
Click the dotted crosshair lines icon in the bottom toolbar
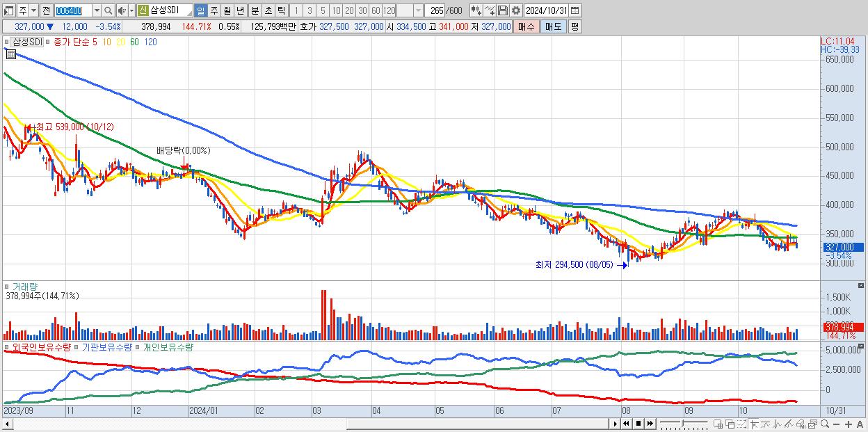742,424
